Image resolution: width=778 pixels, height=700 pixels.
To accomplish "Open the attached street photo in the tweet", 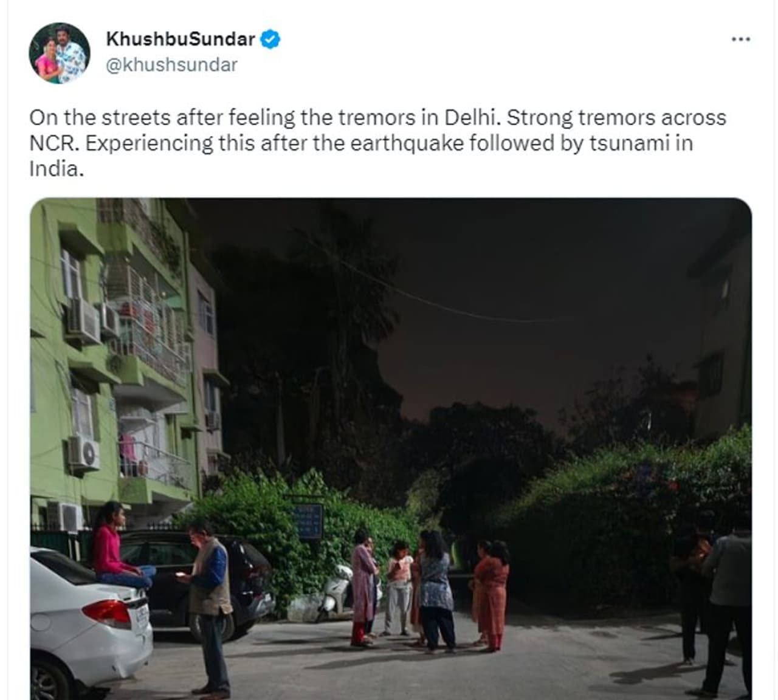I will [x=391, y=448].
